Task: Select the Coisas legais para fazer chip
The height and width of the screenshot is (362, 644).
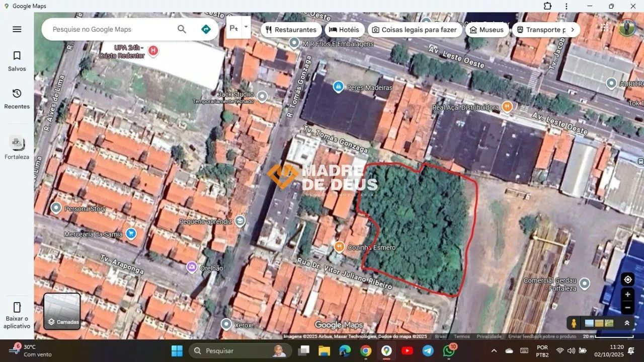Action: [415, 30]
